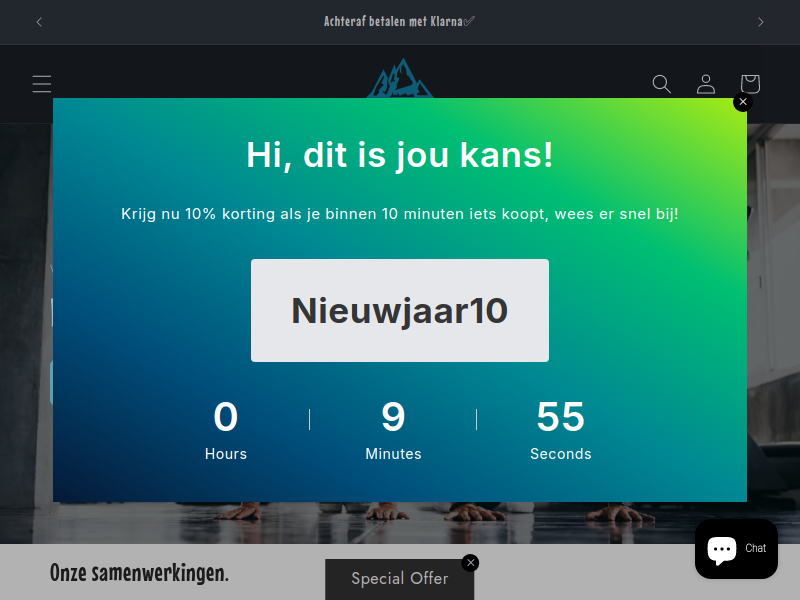The image size is (800, 600).
Task: Click the Achteraf betalen met Klarna announcement
Action: tap(399, 21)
